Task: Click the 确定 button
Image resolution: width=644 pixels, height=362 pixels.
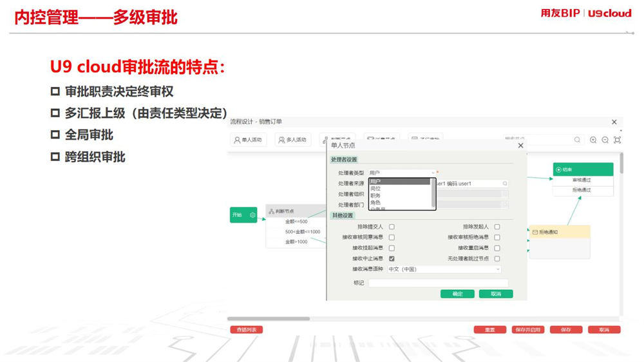Action: 457,294
